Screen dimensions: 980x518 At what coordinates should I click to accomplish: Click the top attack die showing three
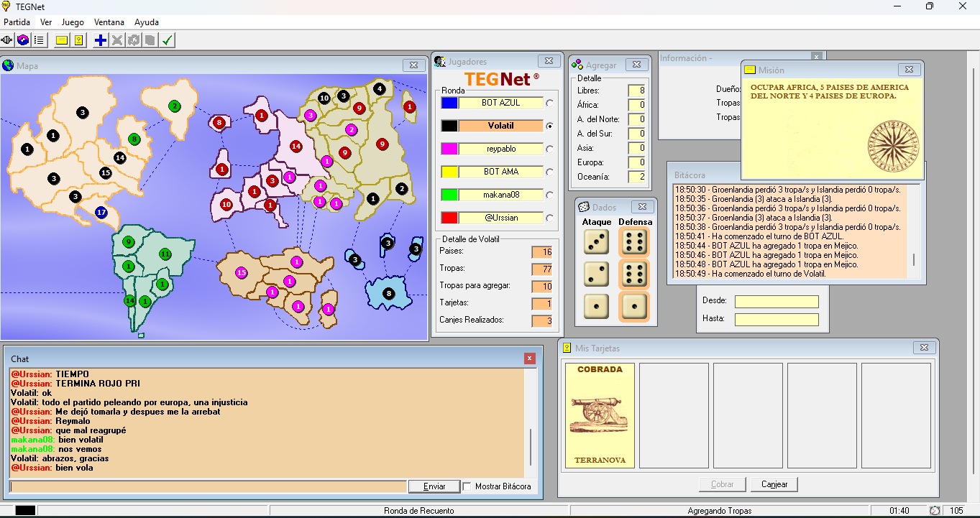(596, 242)
